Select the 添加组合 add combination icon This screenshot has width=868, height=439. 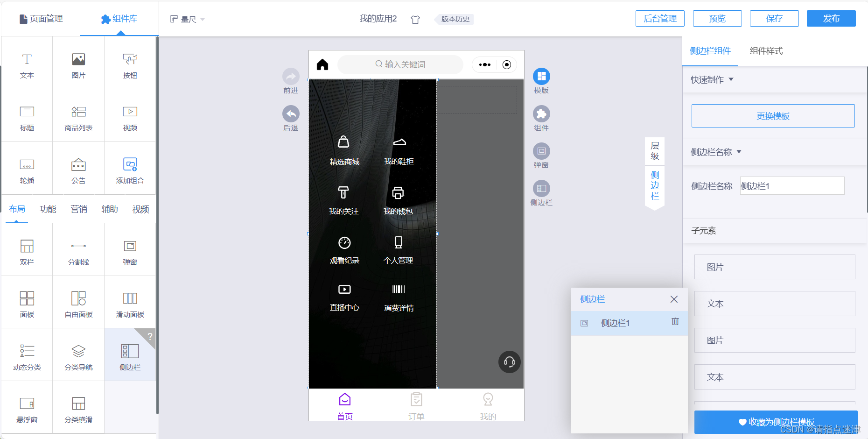[130, 164]
